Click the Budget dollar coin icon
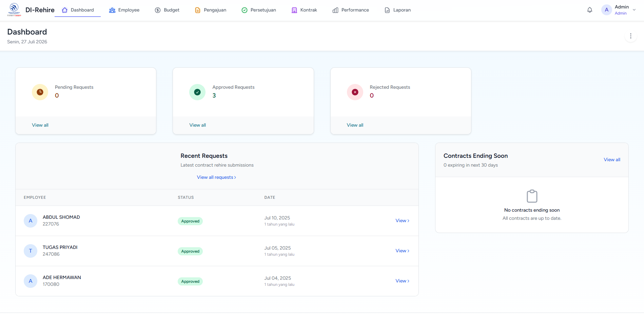This screenshot has height=318, width=644. point(158,10)
